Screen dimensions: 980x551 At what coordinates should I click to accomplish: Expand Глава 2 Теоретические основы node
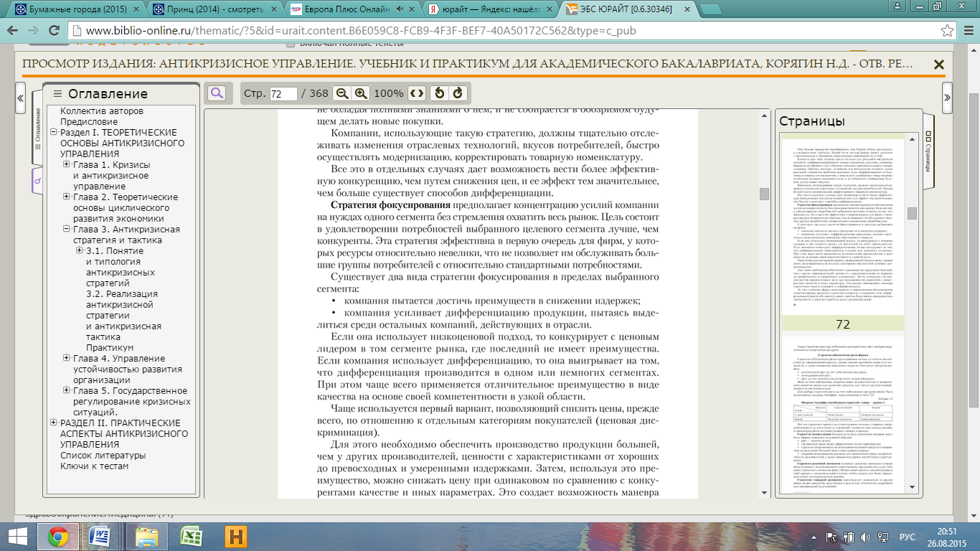tap(67, 197)
